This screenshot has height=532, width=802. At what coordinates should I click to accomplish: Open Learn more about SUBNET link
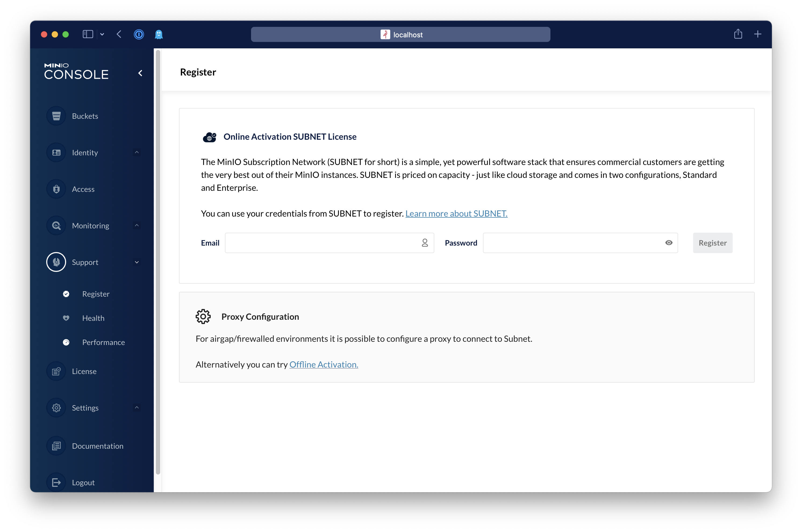click(456, 214)
